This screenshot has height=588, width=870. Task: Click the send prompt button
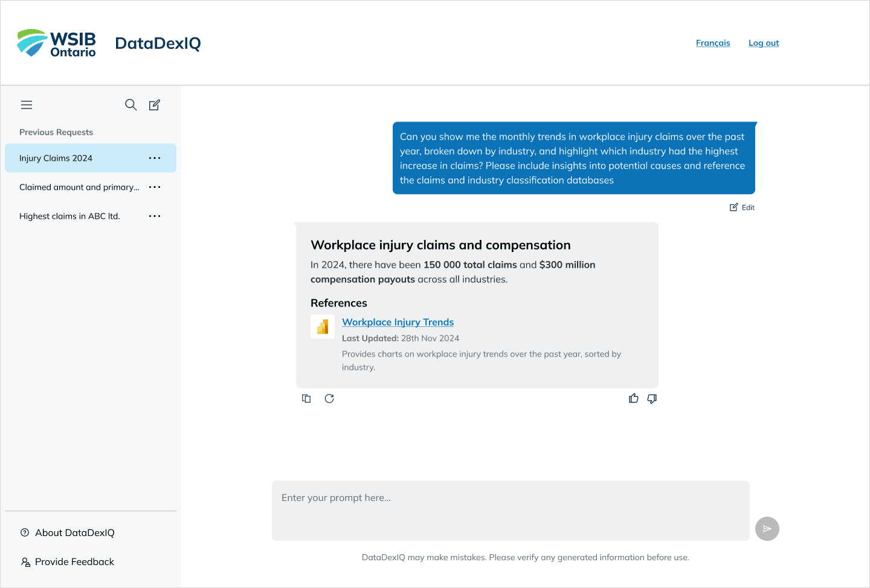(x=767, y=529)
